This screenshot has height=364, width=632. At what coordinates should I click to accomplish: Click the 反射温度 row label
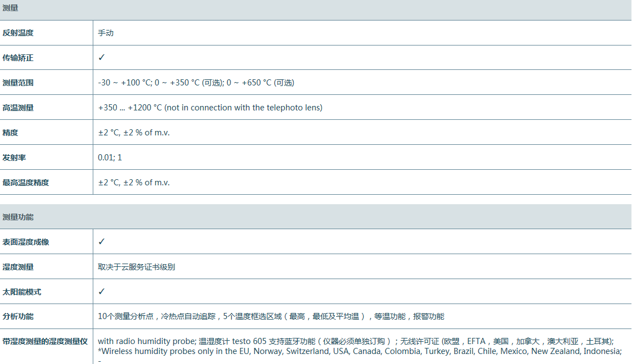18,33
